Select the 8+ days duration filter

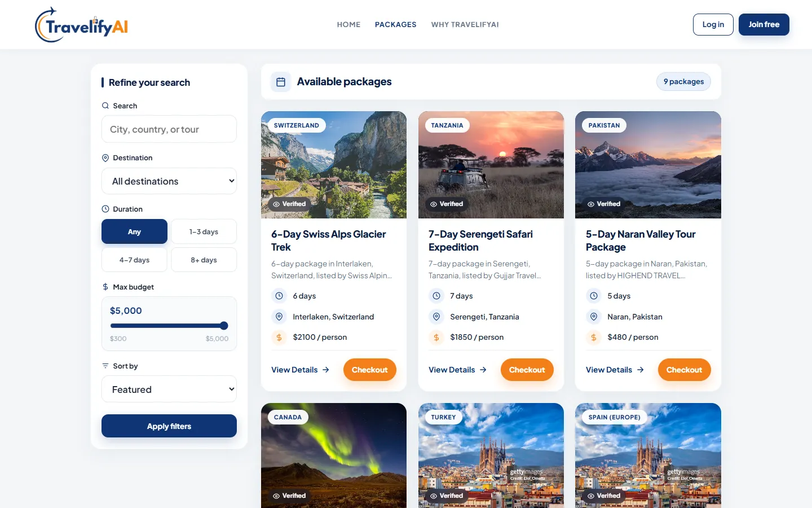coord(204,260)
